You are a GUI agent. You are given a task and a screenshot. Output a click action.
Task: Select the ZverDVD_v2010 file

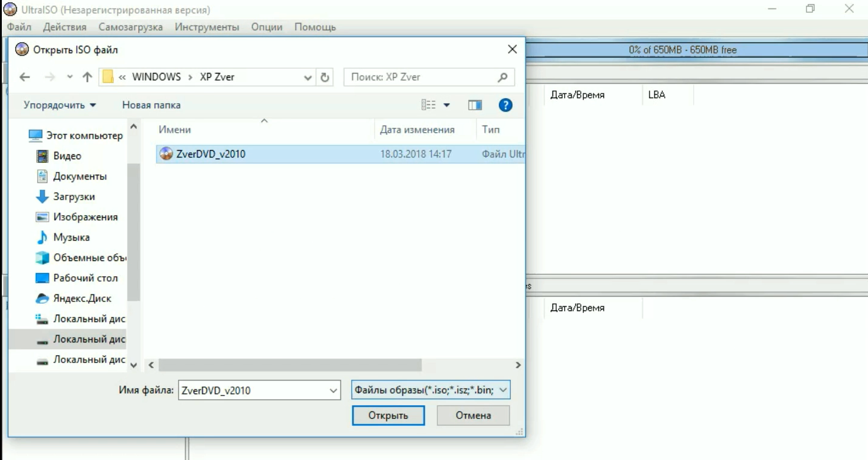click(x=340, y=154)
